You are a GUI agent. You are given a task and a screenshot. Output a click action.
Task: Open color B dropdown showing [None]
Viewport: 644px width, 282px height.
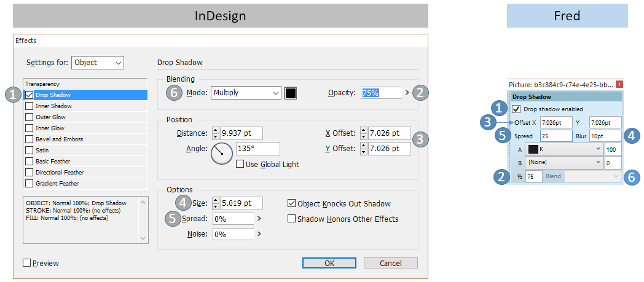coord(563,163)
